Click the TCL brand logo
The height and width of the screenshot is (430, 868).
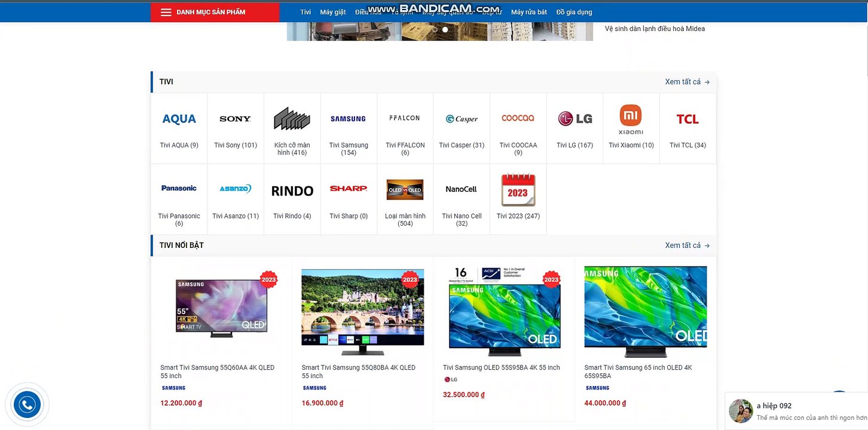click(687, 119)
